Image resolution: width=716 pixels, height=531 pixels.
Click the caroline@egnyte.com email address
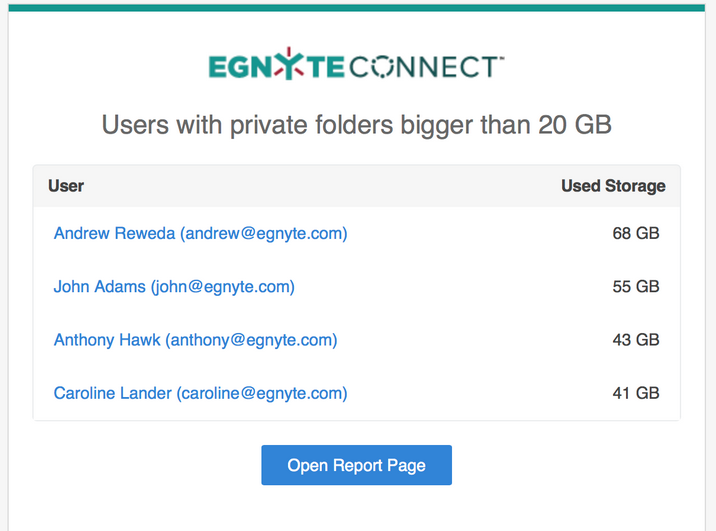262,393
